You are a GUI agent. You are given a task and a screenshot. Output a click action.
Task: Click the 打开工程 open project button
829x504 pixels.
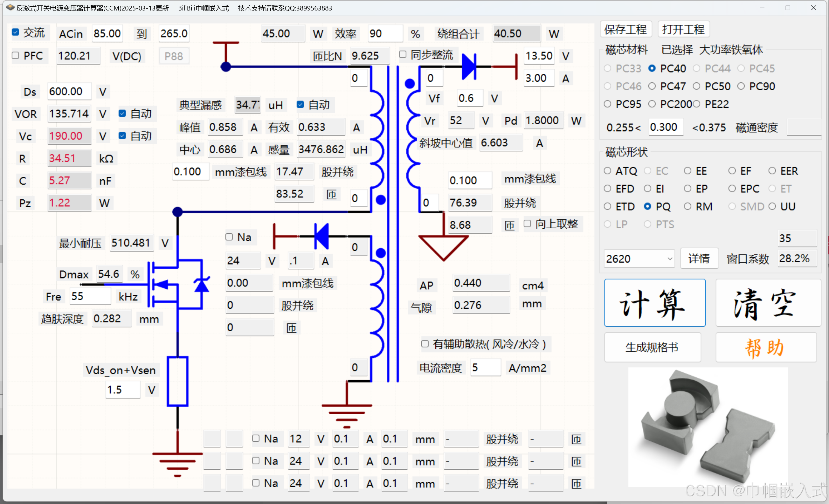coord(683,30)
